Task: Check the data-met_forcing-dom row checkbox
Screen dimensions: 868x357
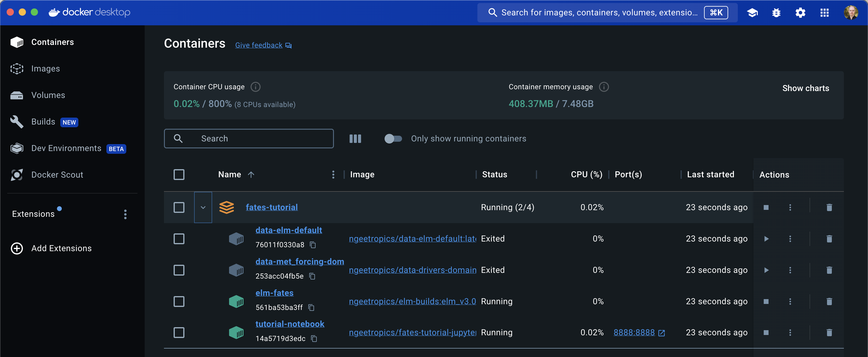Action: tap(179, 270)
